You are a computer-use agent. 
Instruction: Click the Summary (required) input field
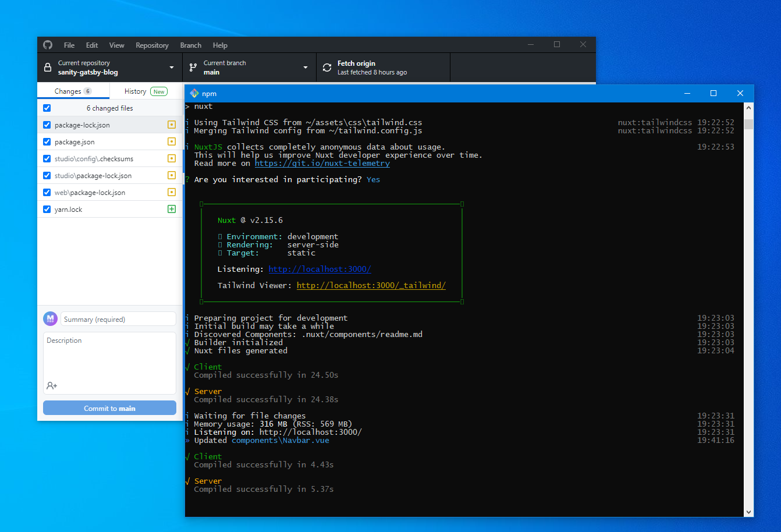click(118, 319)
